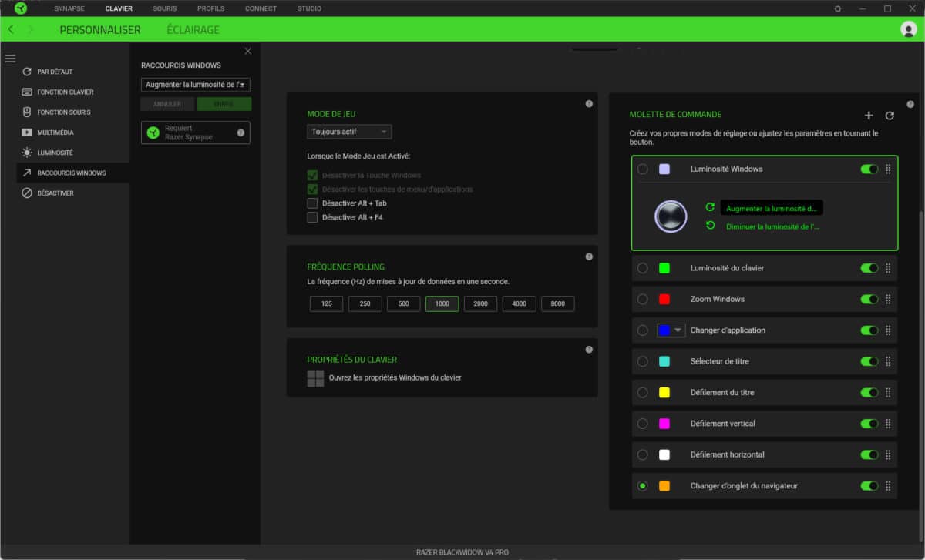Image resolution: width=925 pixels, height=560 pixels.
Task: Open the Windows keyboard properties link
Action: point(395,377)
